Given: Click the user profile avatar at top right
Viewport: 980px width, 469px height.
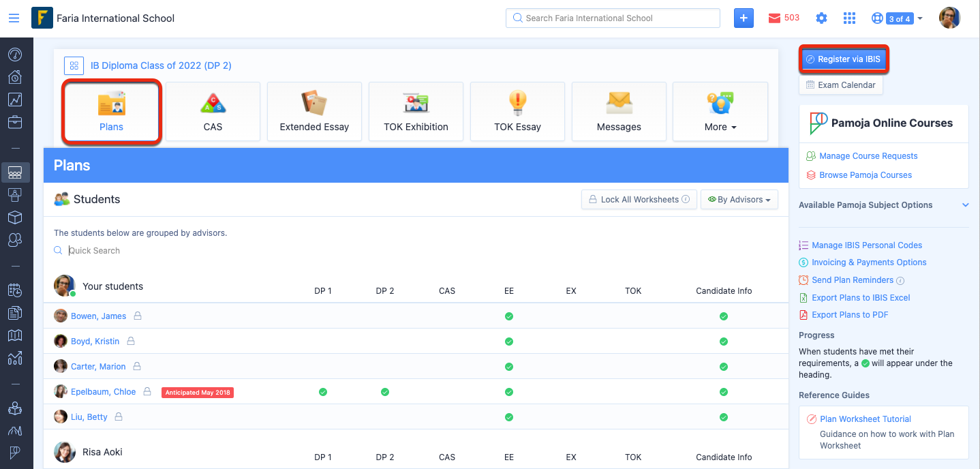Looking at the screenshot, I should click(949, 18).
